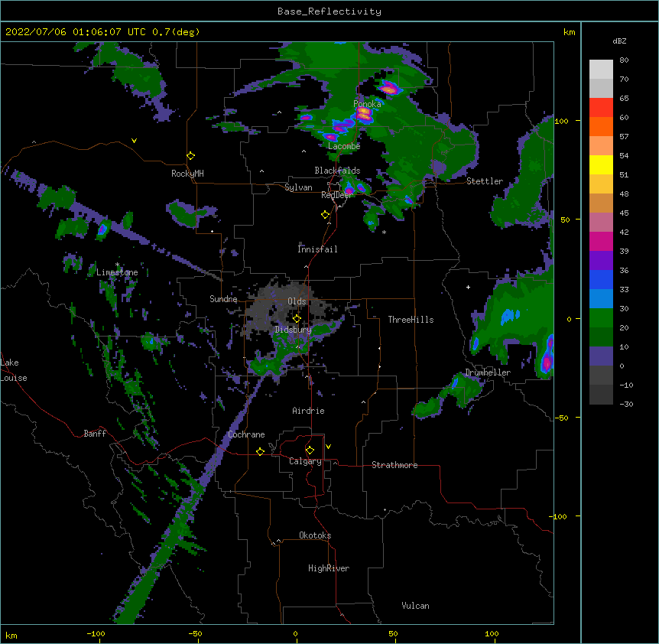659x644 pixels.
Task: Select the -100 tick on bottom axis
Action: 96,634
